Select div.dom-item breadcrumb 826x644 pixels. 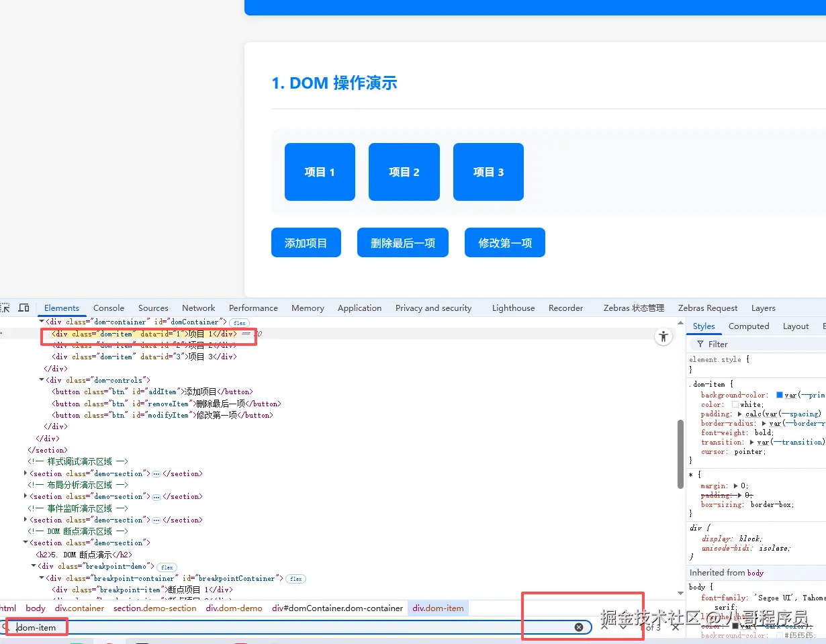coord(438,608)
